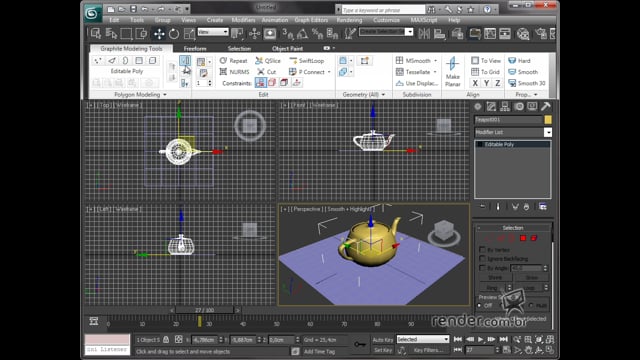The image size is (640, 360).
Task: Click the To View align button
Action: click(486, 60)
